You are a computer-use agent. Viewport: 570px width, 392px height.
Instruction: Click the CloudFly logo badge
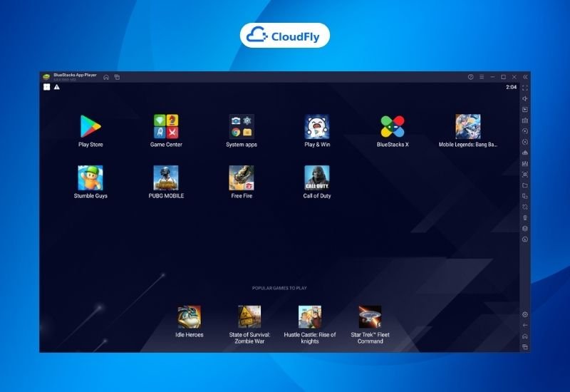pyautogui.click(x=285, y=35)
